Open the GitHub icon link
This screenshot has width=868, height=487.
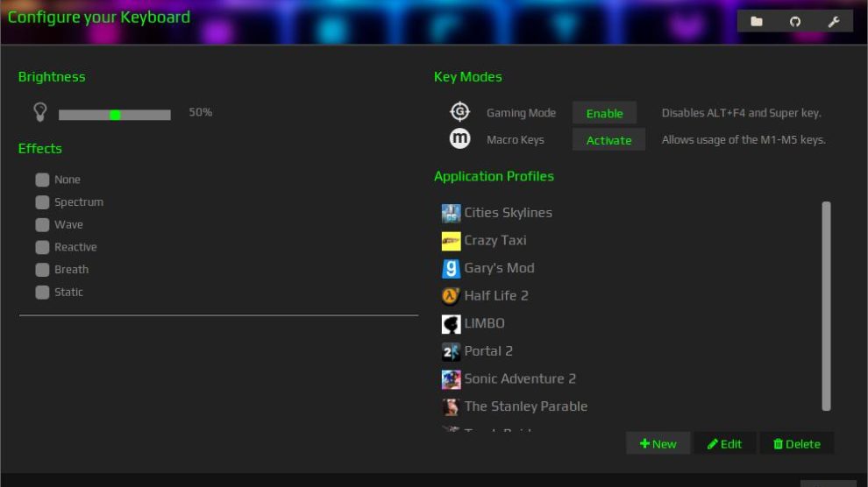point(795,21)
